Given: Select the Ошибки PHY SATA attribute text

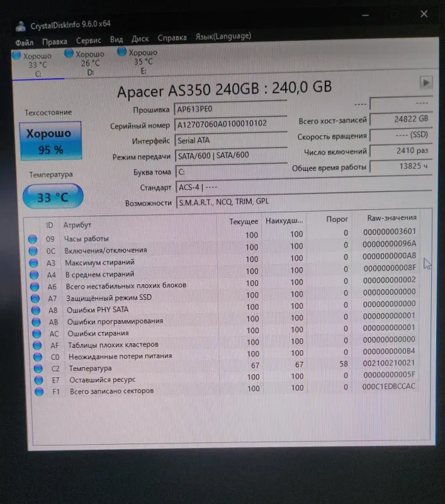Looking at the screenshot, I should pos(98,309).
